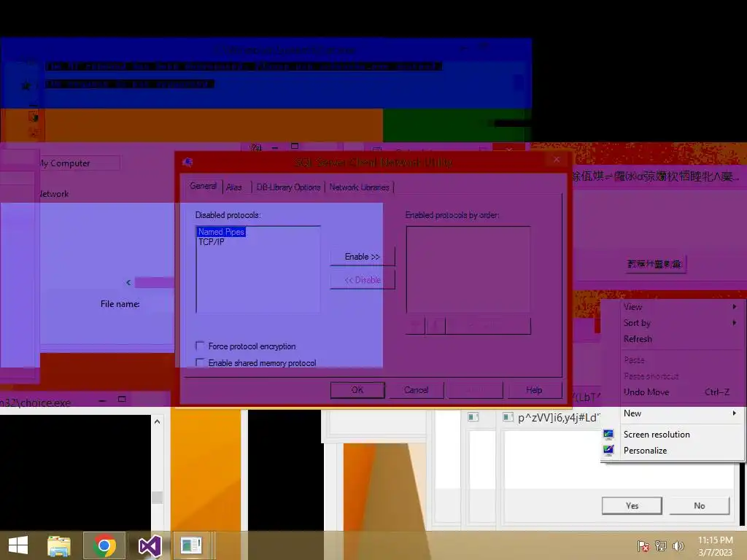
Task: Click the << Disable button
Action: point(362,280)
